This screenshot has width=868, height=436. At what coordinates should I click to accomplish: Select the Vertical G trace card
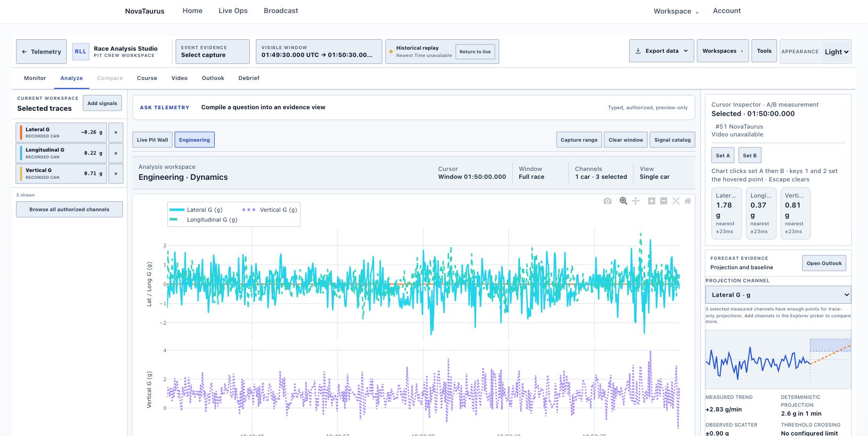[62, 174]
